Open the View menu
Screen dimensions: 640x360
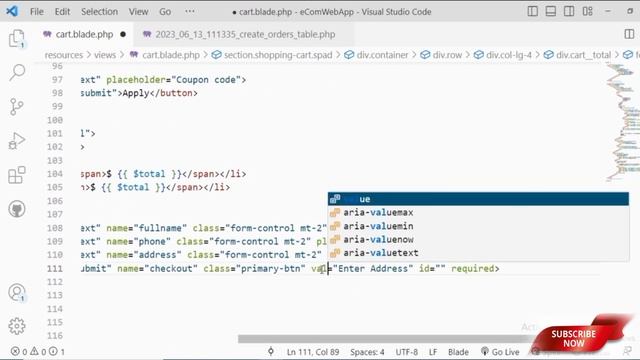138,12
